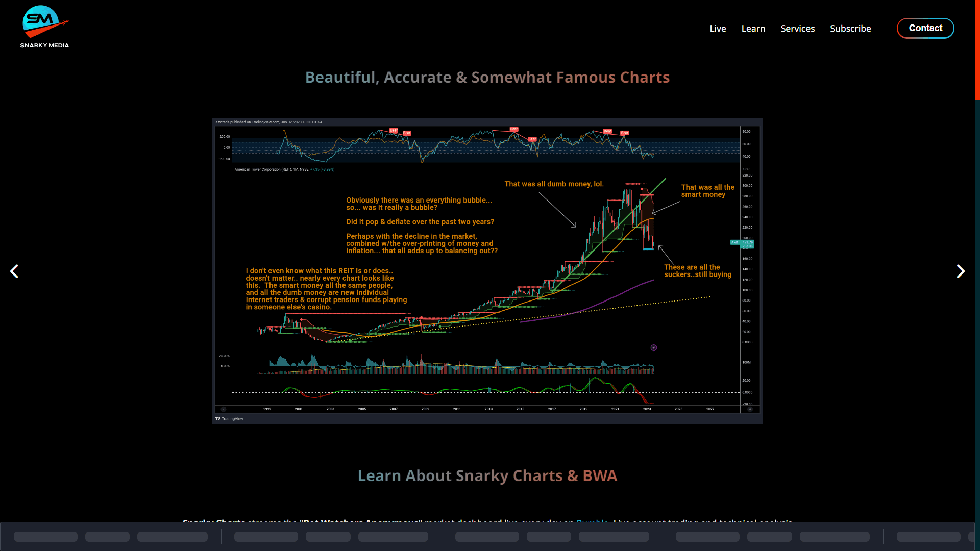Click the TradingView logo on the chart
980x551 pixels.
(229, 418)
